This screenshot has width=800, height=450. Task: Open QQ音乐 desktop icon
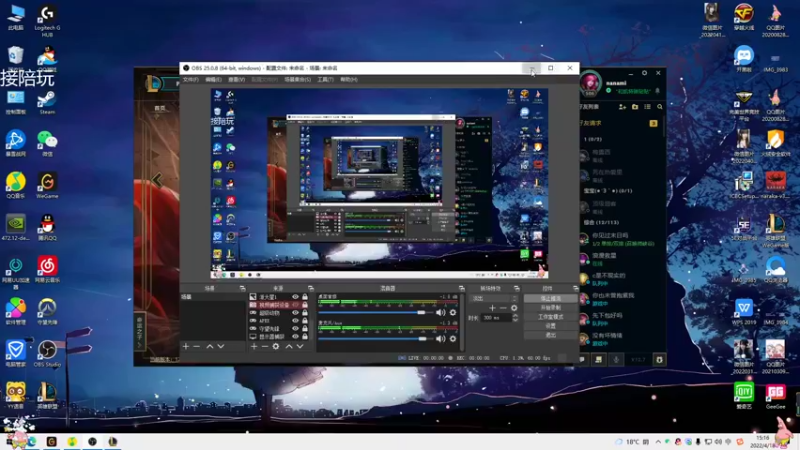[x=16, y=185]
